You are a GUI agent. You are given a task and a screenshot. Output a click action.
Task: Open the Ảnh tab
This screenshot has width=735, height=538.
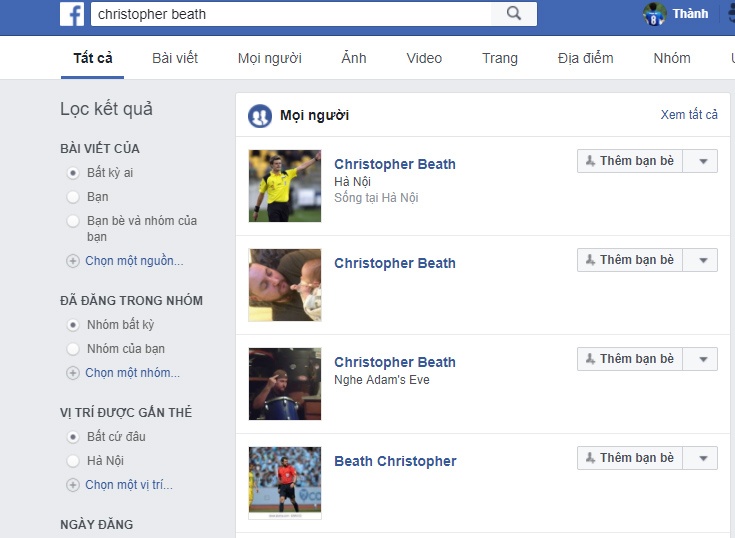[354, 58]
